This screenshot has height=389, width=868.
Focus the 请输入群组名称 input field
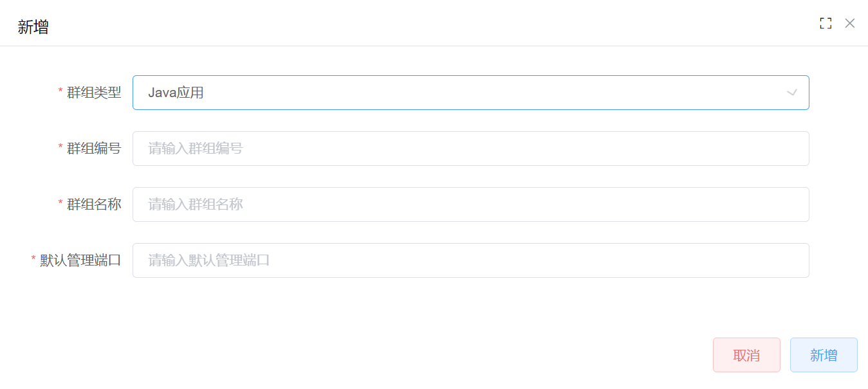[470, 204]
